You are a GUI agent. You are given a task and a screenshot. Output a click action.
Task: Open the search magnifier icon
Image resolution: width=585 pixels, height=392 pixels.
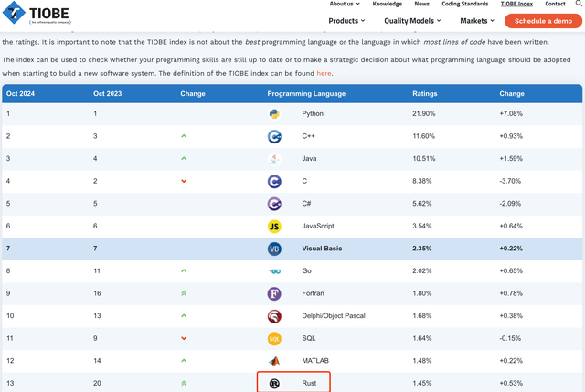click(579, 3)
